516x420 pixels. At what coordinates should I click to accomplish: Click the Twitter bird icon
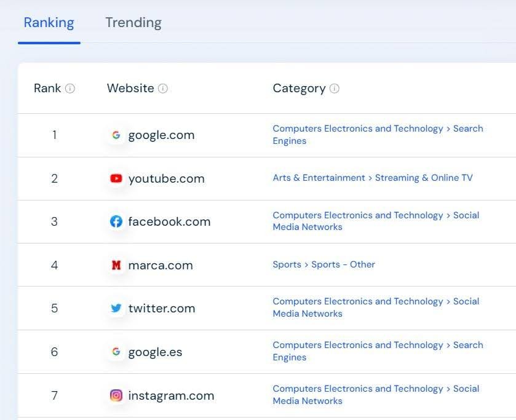[116, 309]
